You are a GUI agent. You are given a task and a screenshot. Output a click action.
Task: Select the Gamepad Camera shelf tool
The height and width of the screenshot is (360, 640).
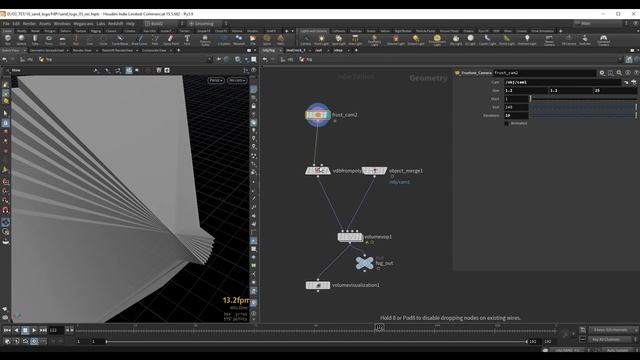click(x=603, y=40)
